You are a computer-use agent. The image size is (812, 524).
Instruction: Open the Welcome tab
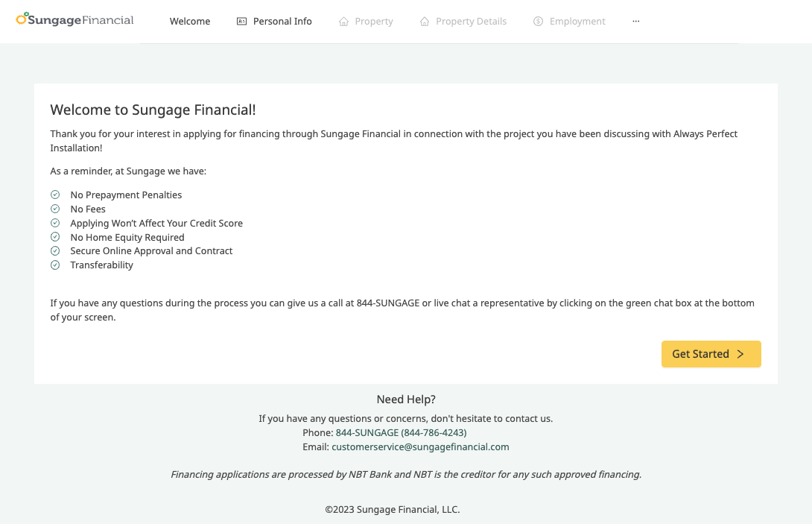[x=190, y=22]
